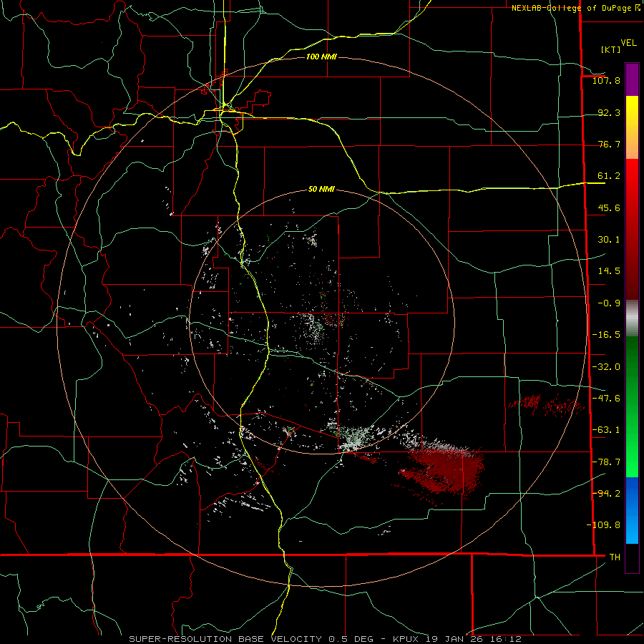Click the -109.8 legend value

click(x=603, y=525)
